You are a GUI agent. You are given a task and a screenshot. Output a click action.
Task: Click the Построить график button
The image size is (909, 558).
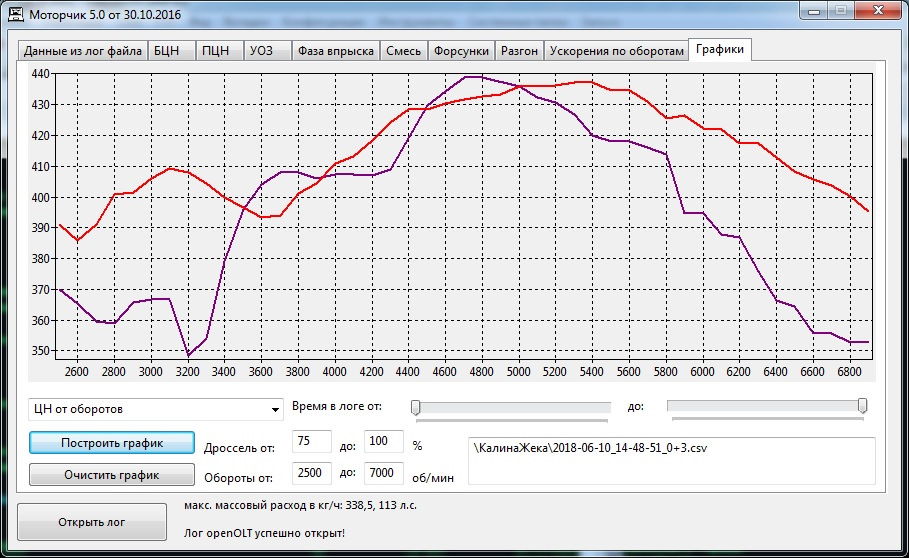(x=112, y=443)
